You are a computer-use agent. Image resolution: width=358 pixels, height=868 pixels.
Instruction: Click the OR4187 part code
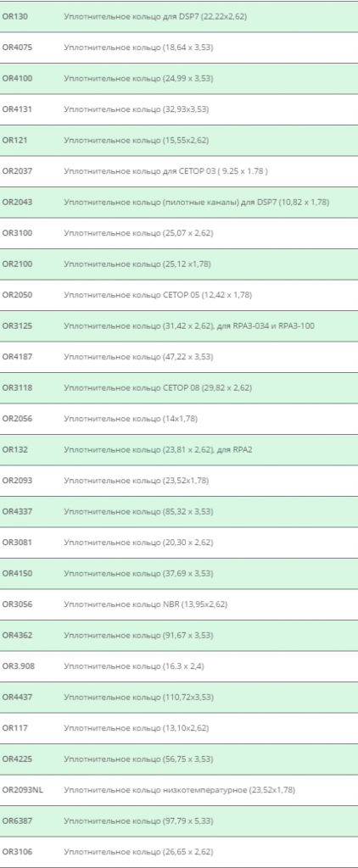[x=17, y=357]
